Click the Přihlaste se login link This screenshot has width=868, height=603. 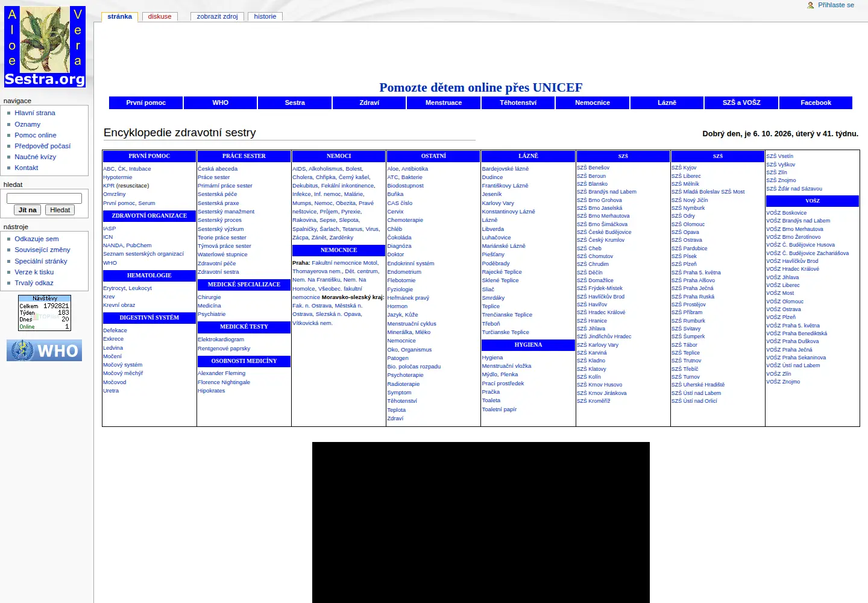pyautogui.click(x=836, y=5)
